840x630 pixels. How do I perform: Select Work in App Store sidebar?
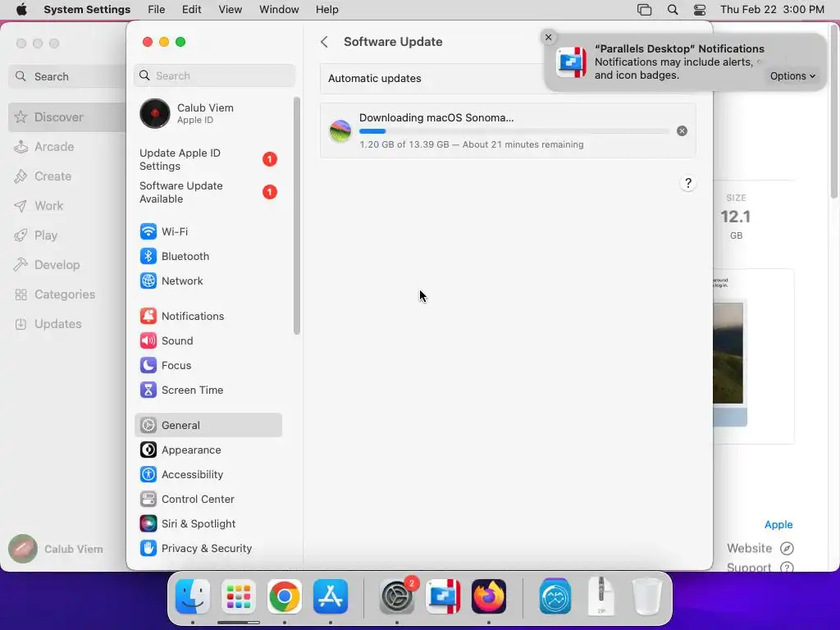coord(67,206)
